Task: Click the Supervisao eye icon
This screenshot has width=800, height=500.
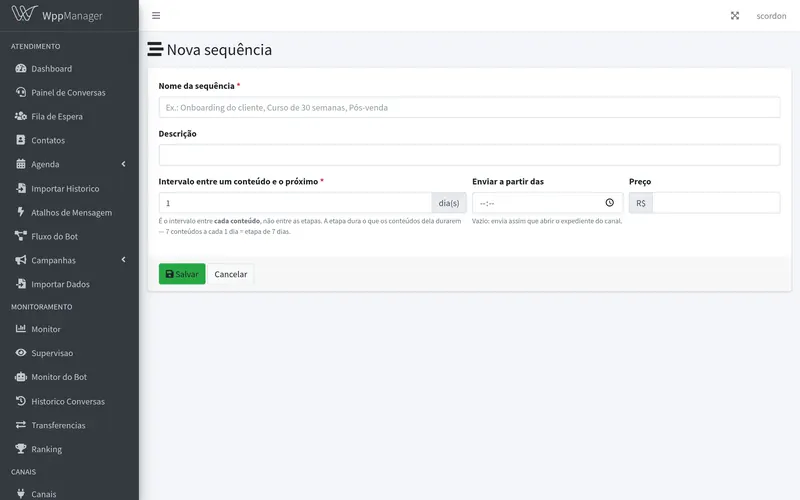Action: pyautogui.click(x=20, y=353)
